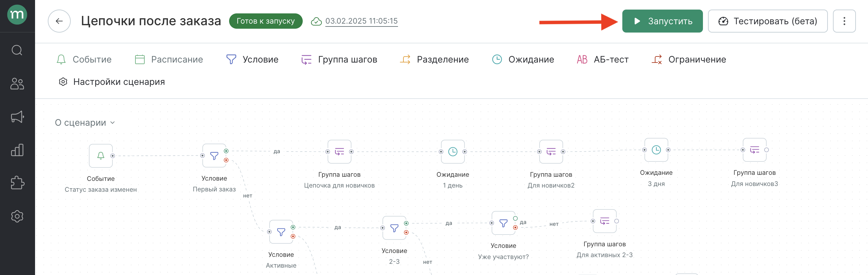The image size is (868, 275).
Task: Add an Ограничение block from toolbar
Action: [x=688, y=59]
